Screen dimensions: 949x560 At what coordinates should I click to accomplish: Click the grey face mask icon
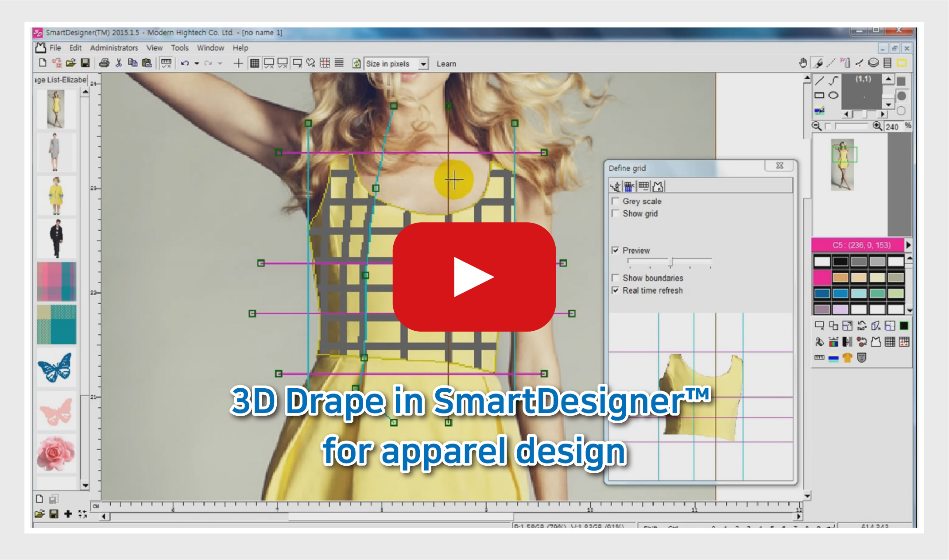862,357
